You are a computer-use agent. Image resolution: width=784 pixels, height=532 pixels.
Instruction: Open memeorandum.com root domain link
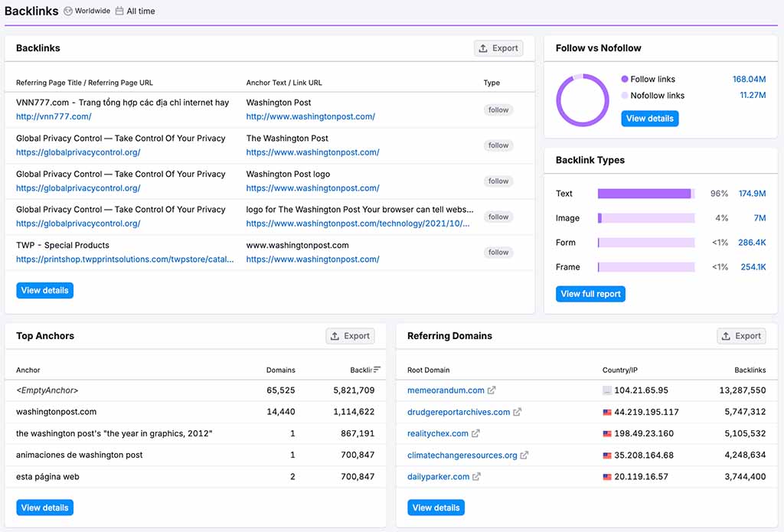click(x=446, y=390)
